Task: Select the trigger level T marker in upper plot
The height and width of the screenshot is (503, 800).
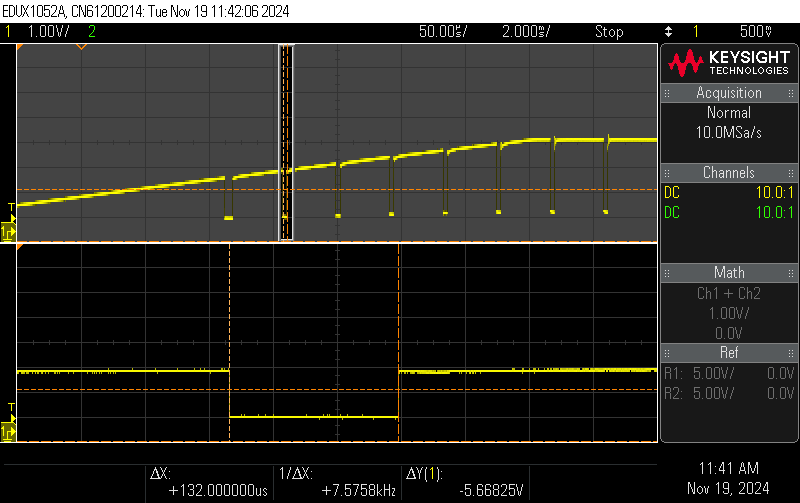Action: (x=12, y=209)
